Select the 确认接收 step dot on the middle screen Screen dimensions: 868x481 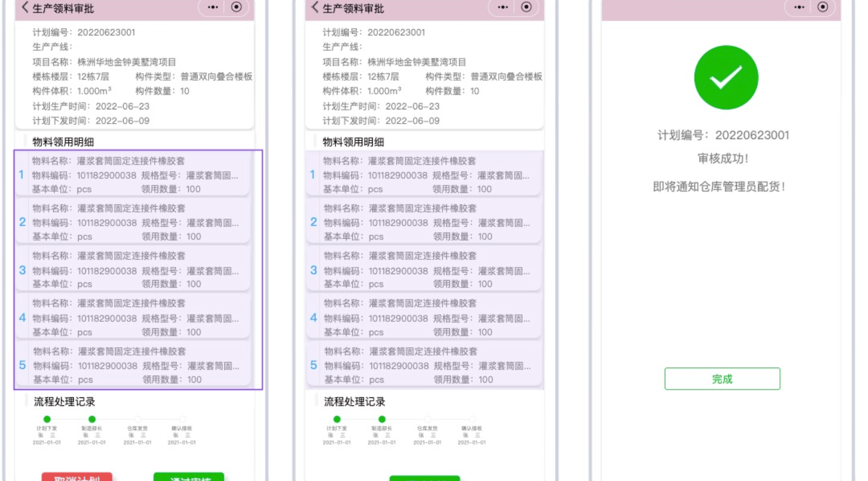tap(472, 419)
